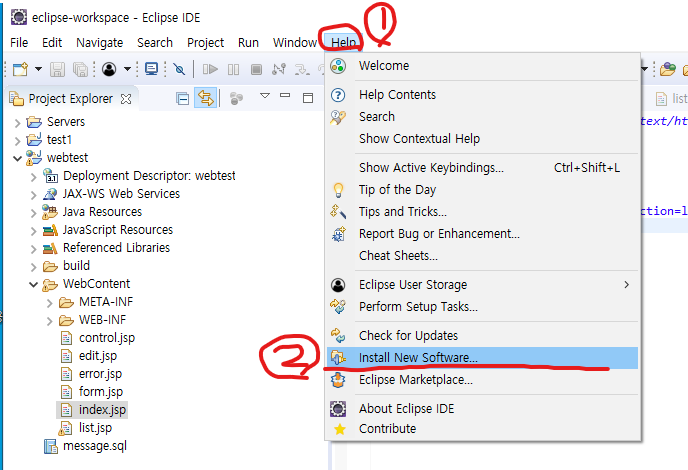This screenshot has width=688, height=470.
Task: Expand the test1 project node
Action: click(x=18, y=140)
